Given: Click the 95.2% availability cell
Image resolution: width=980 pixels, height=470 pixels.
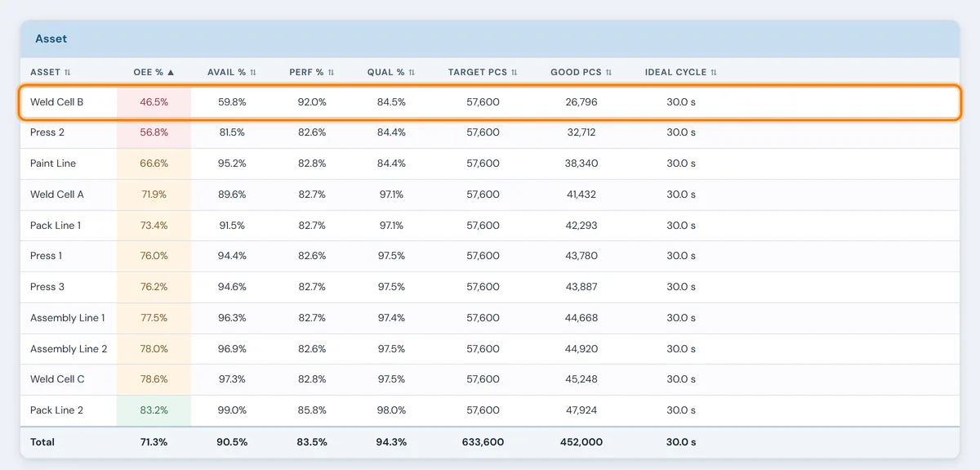Looking at the screenshot, I should [x=233, y=163].
